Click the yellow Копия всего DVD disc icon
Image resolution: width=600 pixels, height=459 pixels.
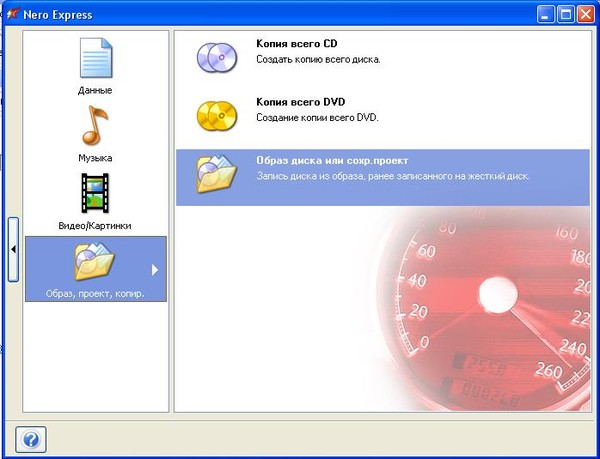pyautogui.click(x=217, y=116)
